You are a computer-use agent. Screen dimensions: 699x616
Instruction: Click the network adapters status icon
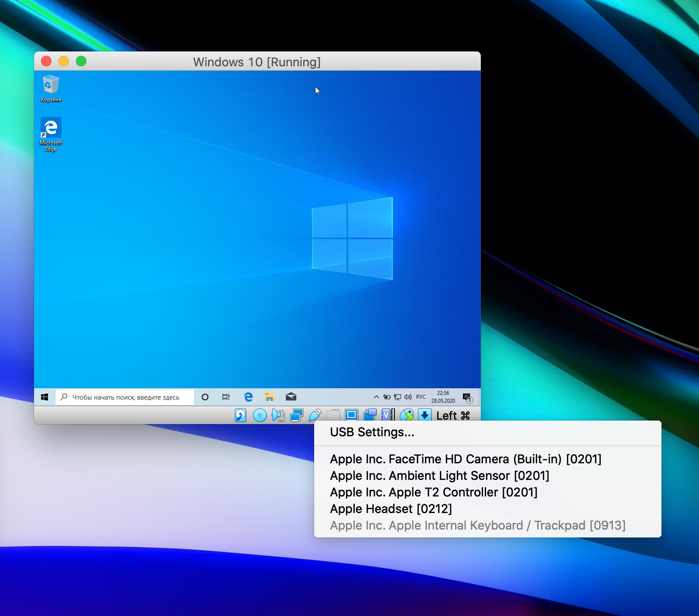pyautogui.click(x=296, y=415)
